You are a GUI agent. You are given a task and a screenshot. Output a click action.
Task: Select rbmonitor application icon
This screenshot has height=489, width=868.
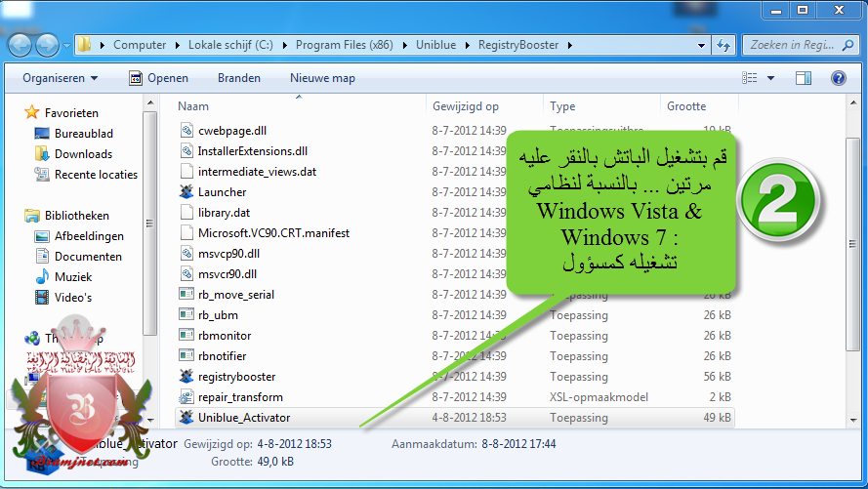click(x=186, y=335)
